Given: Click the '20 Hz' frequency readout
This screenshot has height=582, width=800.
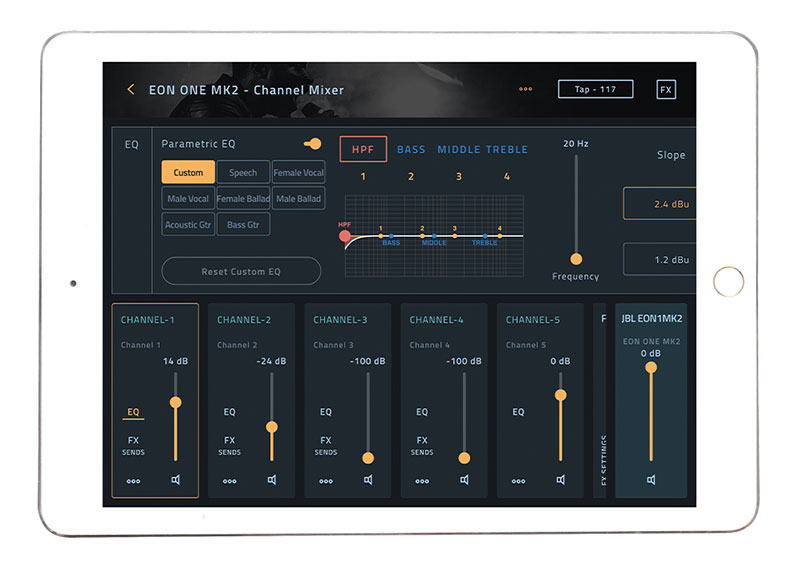Looking at the screenshot, I should click(x=576, y=144).
